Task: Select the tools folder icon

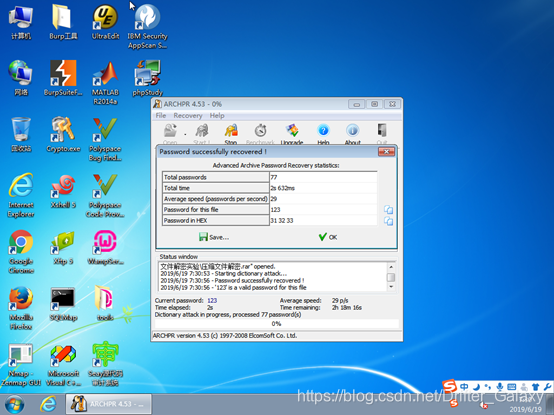Action: pyautogui.click(x=105, y=304)
